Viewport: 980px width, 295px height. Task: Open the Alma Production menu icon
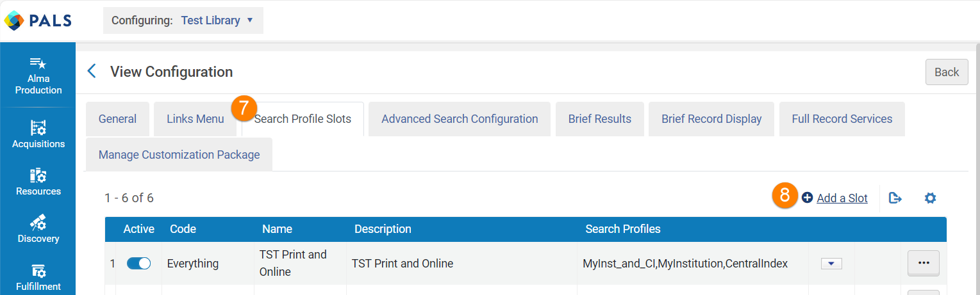click(x=38, y=63)
